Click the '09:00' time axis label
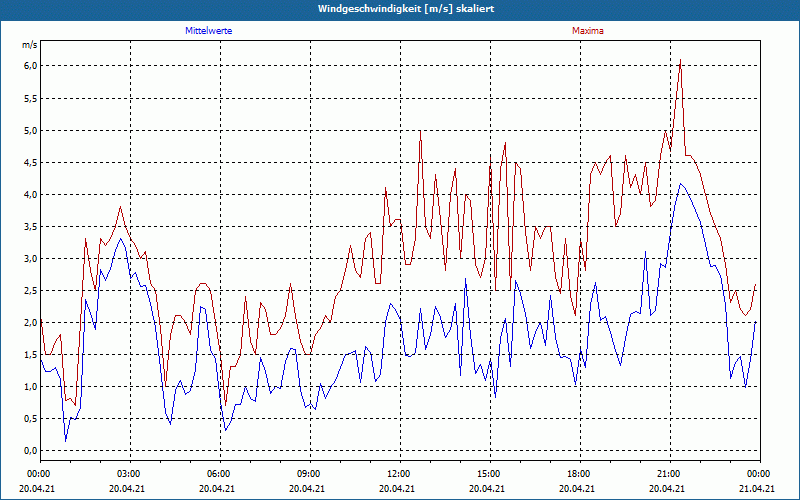 click(x=308, y=474)
